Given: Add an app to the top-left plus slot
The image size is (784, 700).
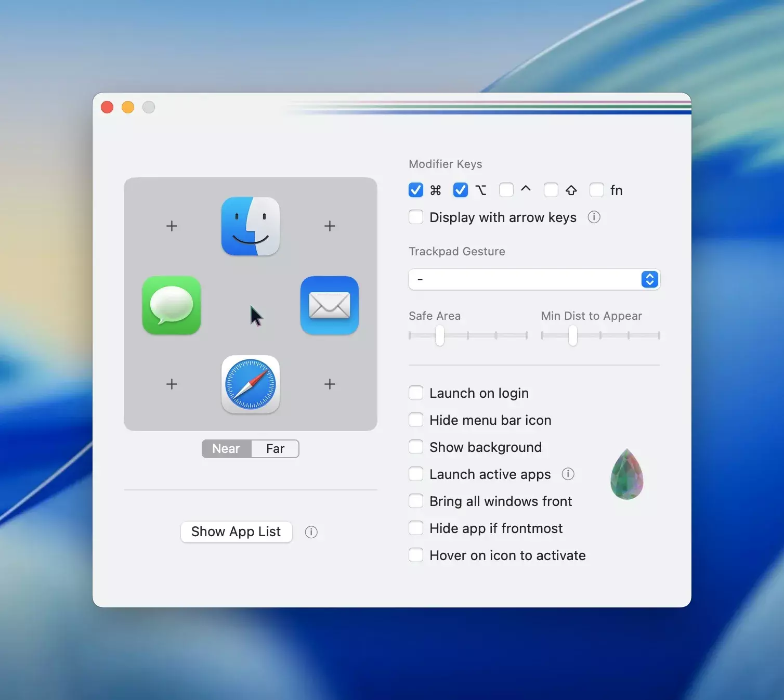Looking at the screenshot, I should point(172,226).
